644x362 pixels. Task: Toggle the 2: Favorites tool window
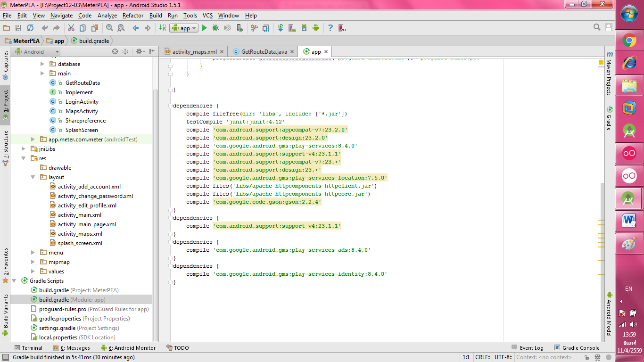click(x=5, y=265)
